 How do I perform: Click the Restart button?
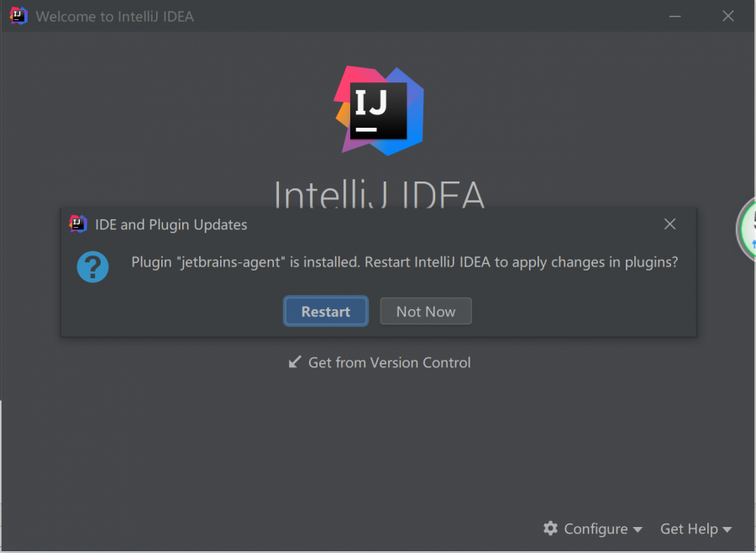pos(325,311)
